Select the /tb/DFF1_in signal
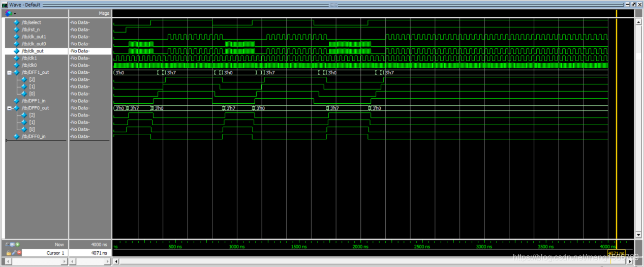Screen dimensions: 644x267 coord(34,101)
